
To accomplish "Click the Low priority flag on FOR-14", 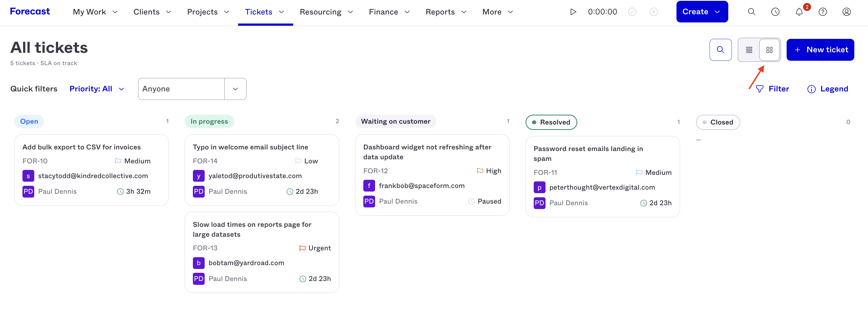I will tap(298, 161).
